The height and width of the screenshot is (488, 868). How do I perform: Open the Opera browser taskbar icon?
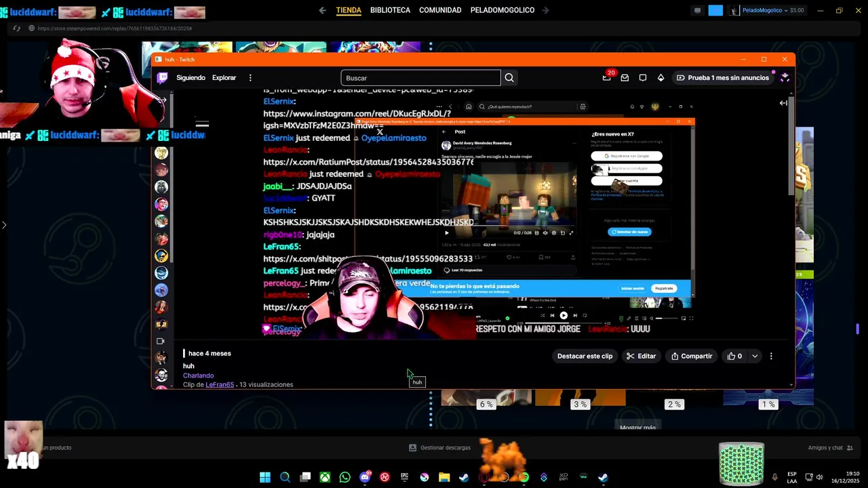(484, 477)
